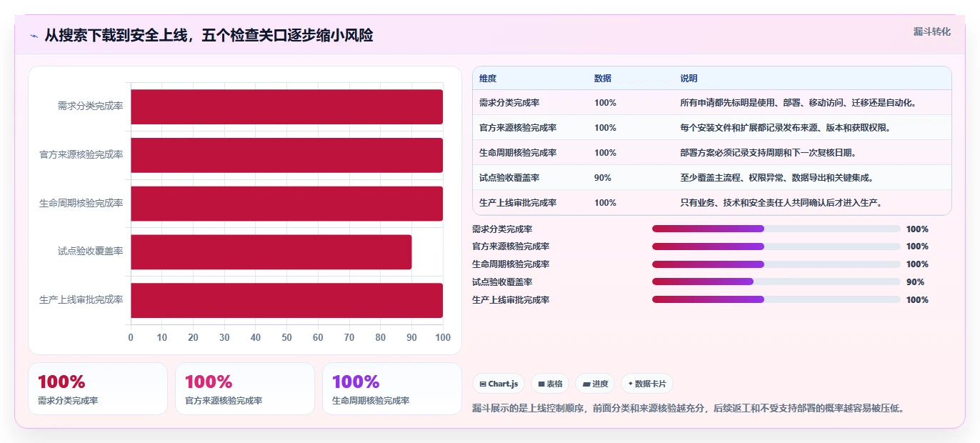The width and height of the screenshot is (980, 443).
Task: Click the 100 tick on the chart x-axis
Action: (443, 337)
